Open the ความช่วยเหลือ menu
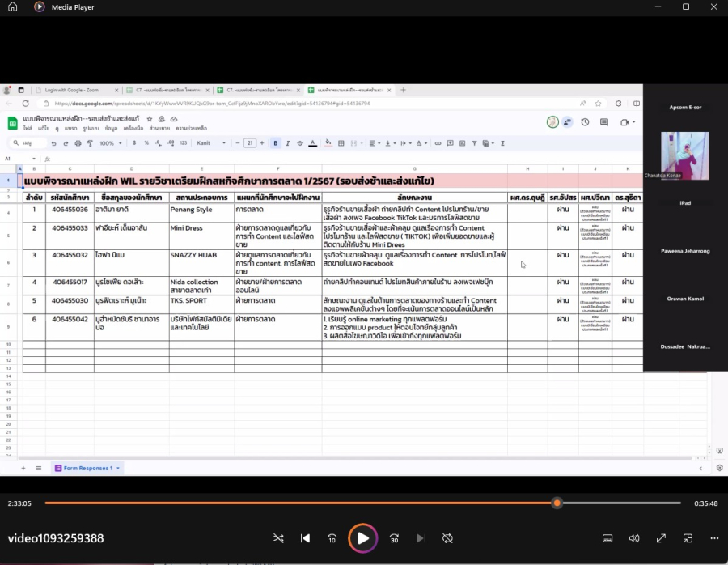 (191, 128)
